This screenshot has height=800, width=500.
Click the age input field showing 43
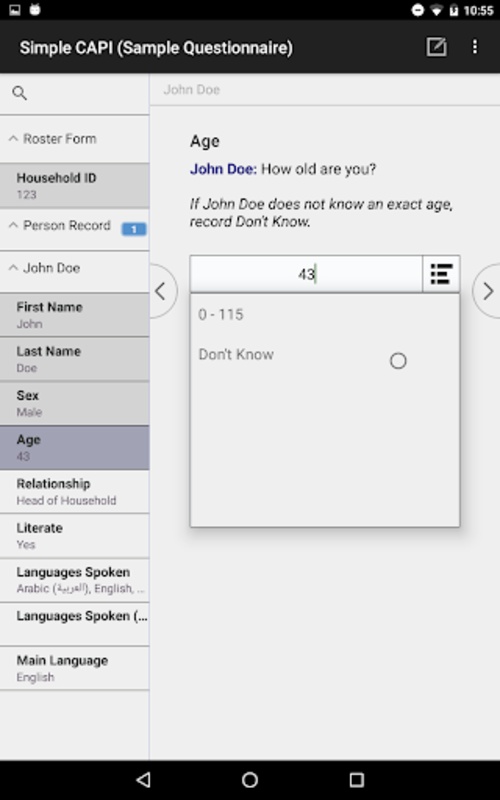[306, 274]
